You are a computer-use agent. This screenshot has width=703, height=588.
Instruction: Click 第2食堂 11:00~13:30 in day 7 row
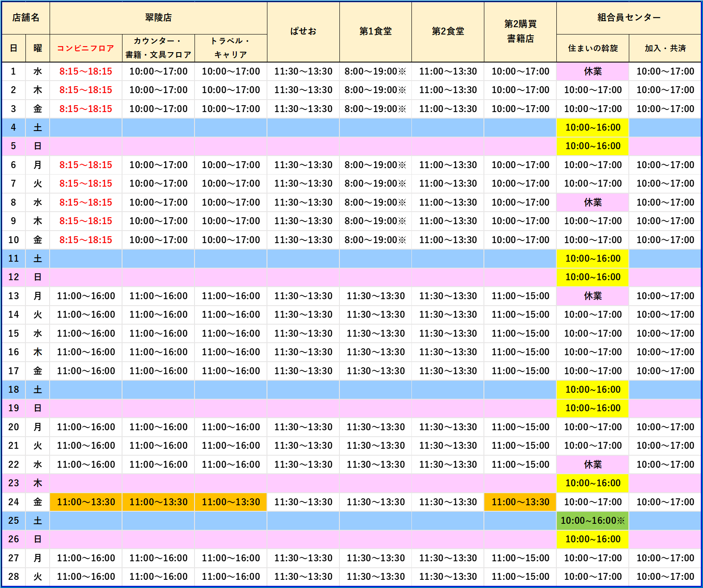point(448,184)
